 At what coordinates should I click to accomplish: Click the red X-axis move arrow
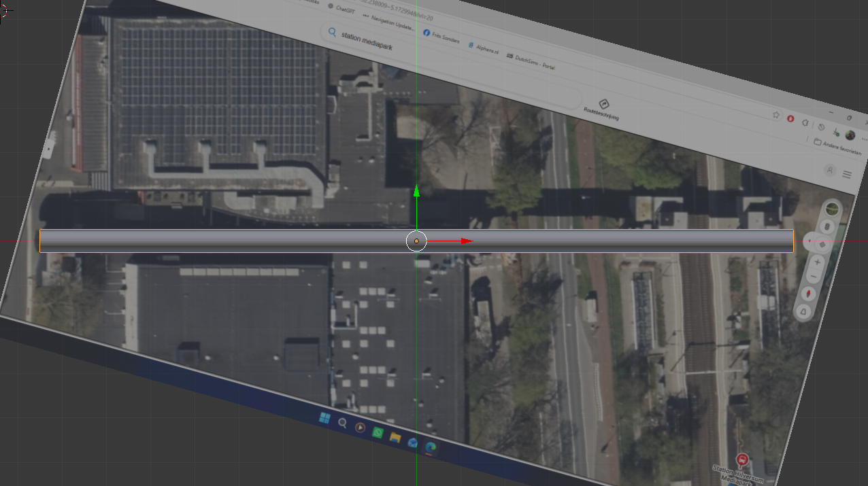tap(466, 241)
